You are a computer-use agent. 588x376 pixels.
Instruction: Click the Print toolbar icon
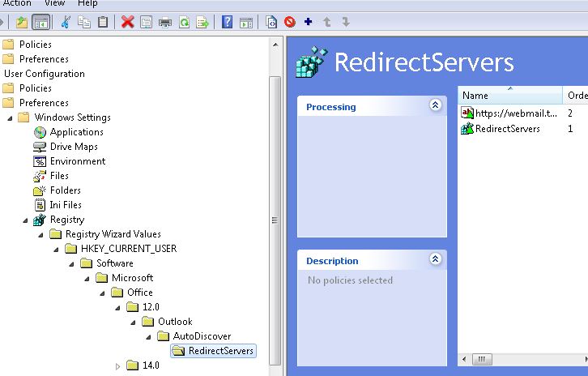point(165,23)
